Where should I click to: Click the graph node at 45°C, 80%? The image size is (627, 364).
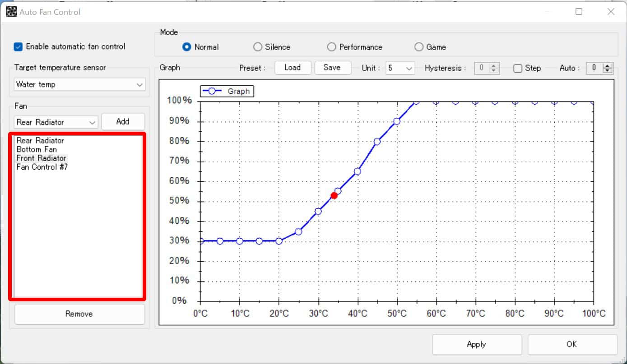coord(377,141)
